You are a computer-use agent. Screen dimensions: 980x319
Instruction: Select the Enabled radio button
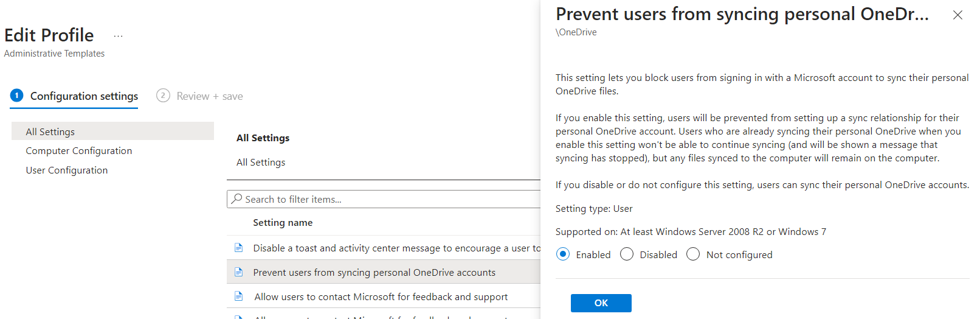563,254
